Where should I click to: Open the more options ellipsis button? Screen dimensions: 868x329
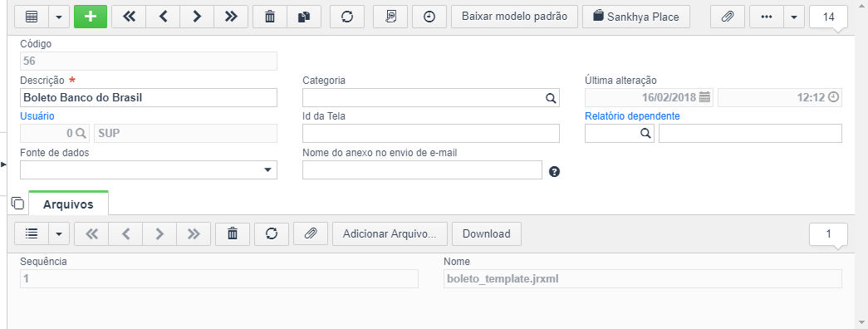[x=767, y=17]
